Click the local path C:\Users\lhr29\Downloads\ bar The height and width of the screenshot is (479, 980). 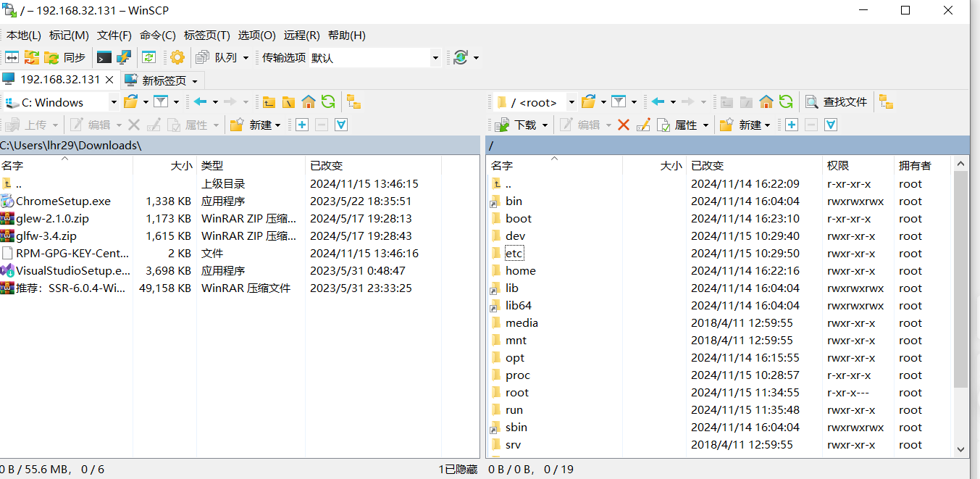pyautogui.click(x=240, y=145)
